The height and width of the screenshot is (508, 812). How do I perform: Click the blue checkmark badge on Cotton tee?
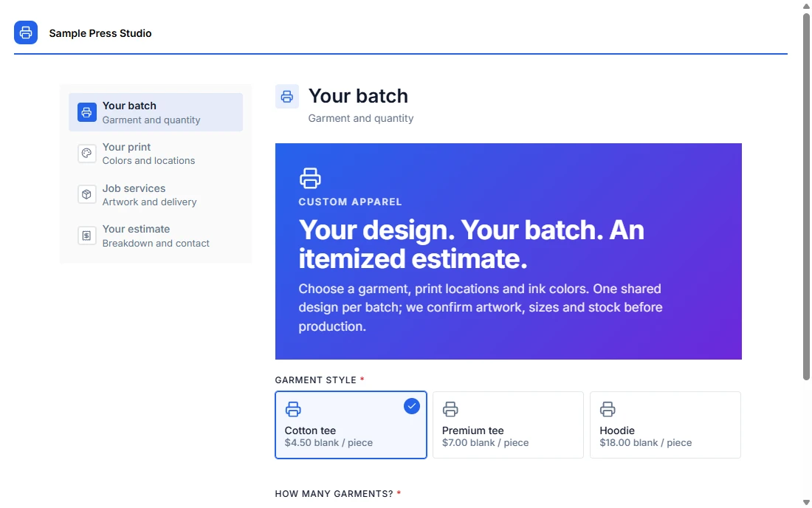point(412,406)
